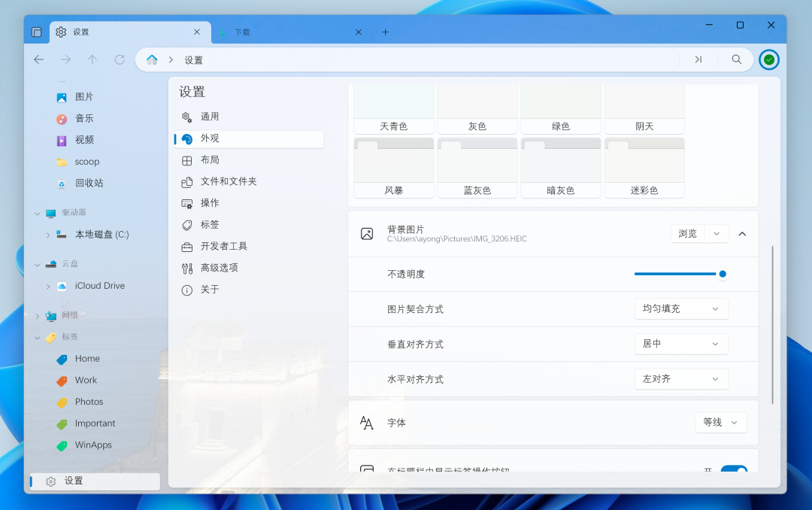Choose the 灰色 theme swatch
This screenshot has width=812, height=510.
(477, 109)
